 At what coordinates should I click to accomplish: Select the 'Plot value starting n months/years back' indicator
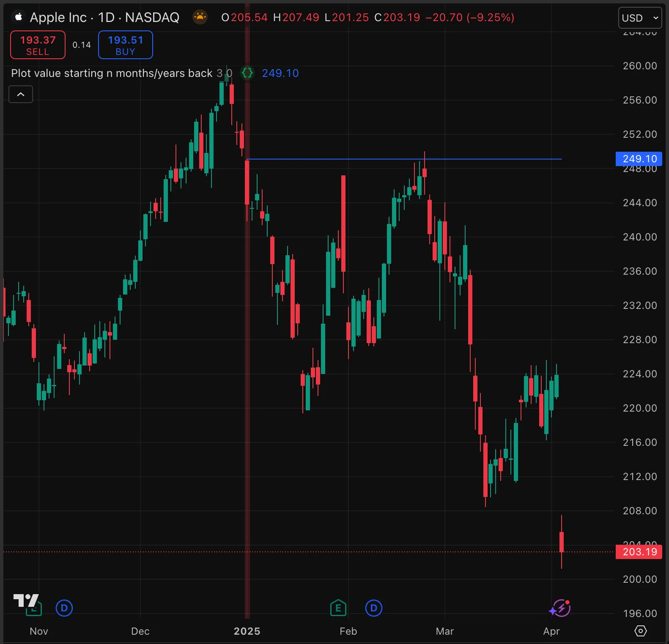pos(112,73)
